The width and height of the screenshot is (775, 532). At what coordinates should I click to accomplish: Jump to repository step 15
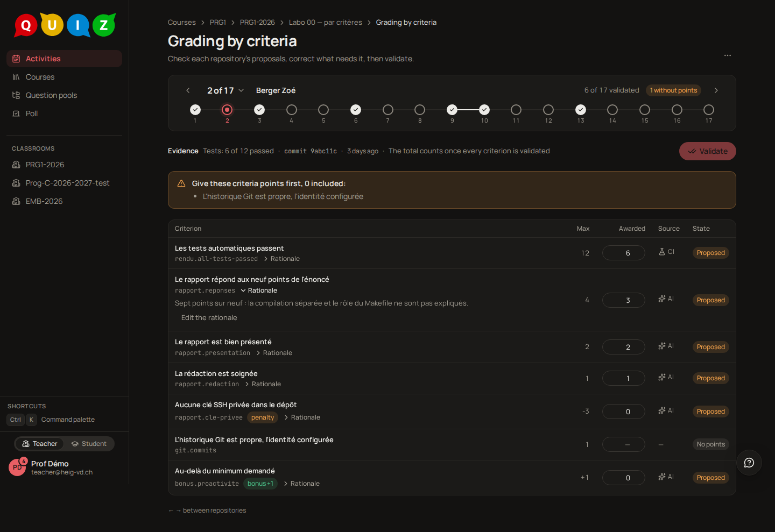(x=645, y=110)
